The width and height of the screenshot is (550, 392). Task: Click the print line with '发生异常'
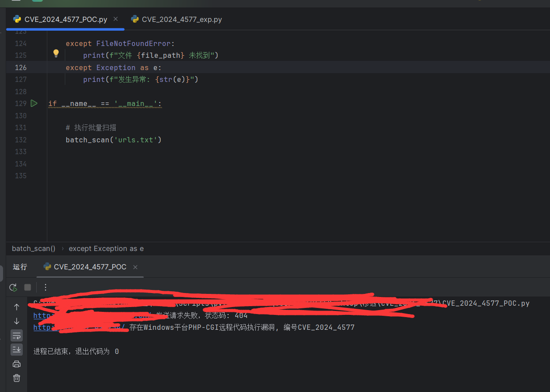tap(141, 79)
